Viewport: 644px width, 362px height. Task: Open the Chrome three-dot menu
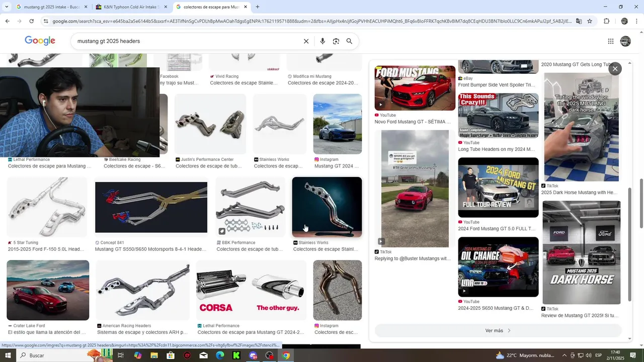637,21
